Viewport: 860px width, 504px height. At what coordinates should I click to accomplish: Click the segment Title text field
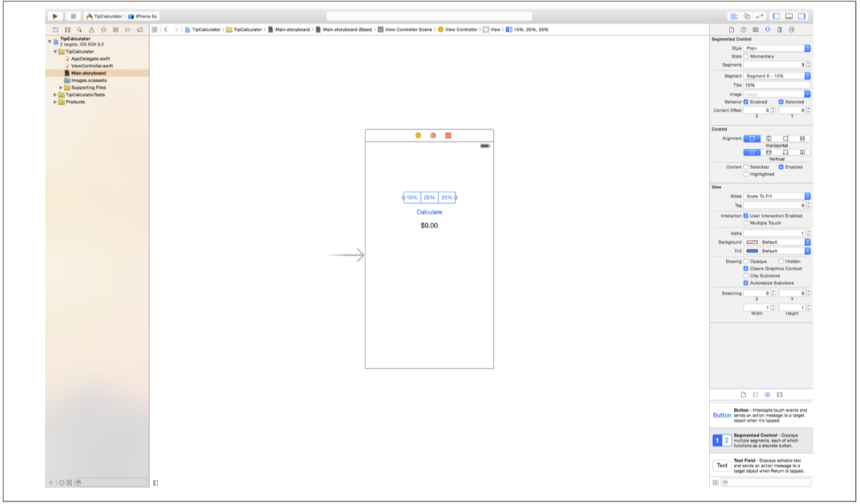pos(777,85)
